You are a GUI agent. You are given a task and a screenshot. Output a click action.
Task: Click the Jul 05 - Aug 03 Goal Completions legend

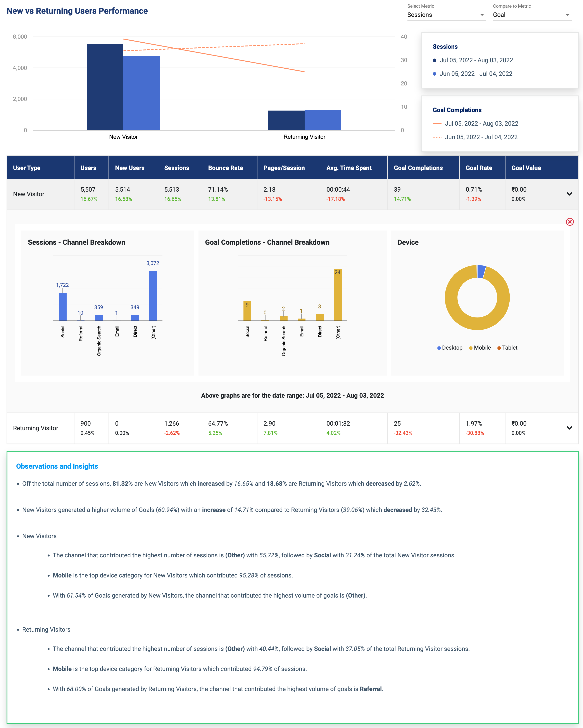tap(481, 123)
